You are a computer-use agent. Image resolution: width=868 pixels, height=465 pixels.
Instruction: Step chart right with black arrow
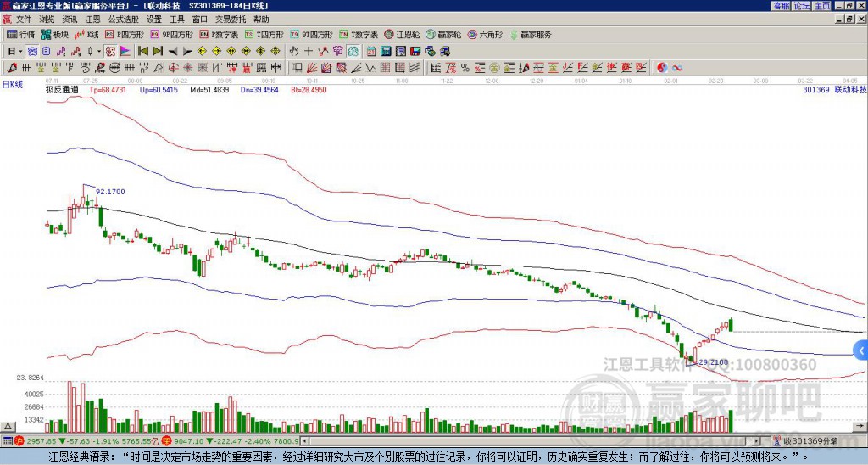click(187, 52)
